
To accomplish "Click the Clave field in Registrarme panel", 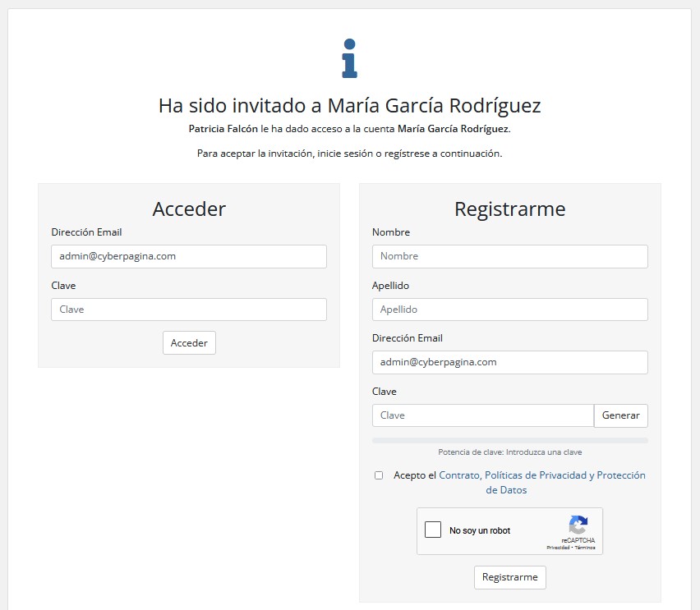I will pyautogui.click(x=482, y=415).
